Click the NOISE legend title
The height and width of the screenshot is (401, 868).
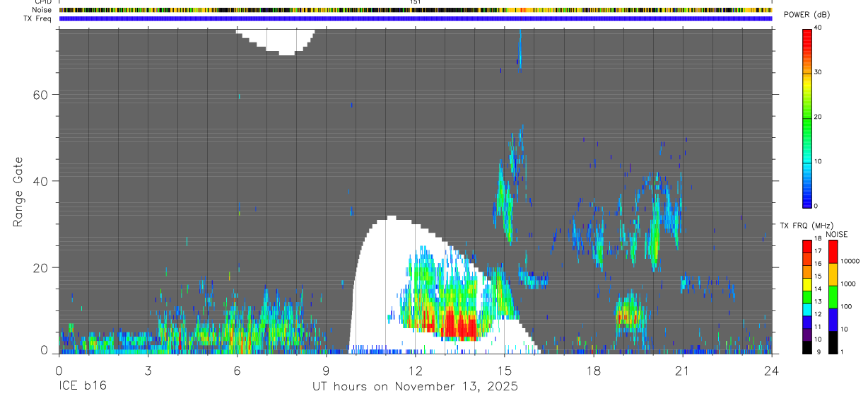coord(836,234)
